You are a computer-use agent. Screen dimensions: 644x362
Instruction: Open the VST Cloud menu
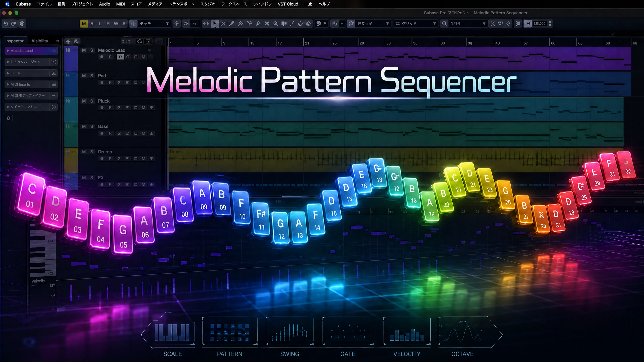pos(288,4)
